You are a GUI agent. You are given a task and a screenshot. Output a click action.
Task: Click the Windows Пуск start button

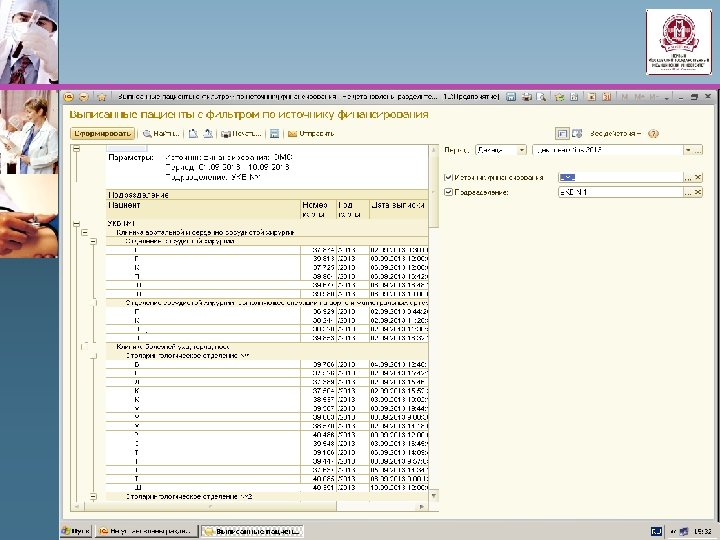(76, 530)
